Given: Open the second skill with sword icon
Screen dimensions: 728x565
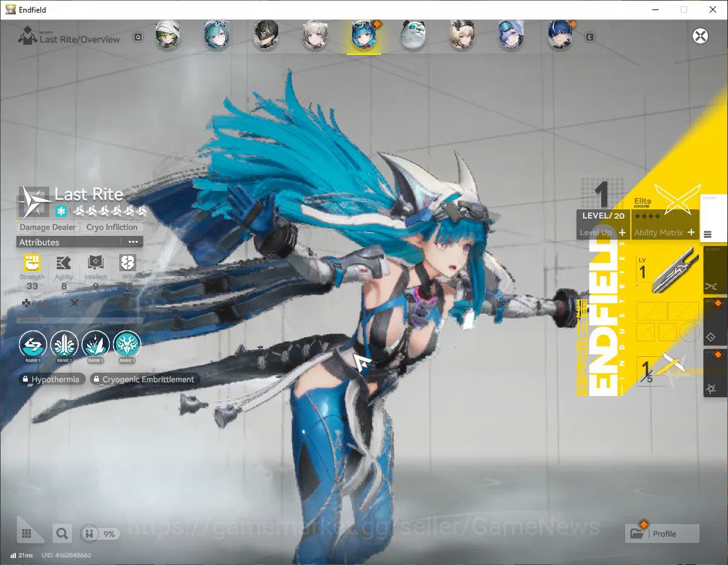Looking at the screenshot, I should (64, 344).
